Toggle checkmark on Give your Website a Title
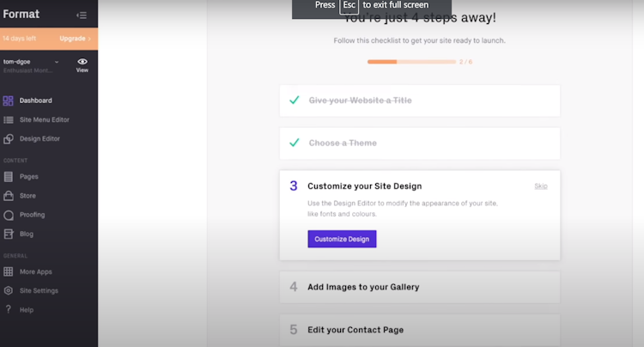 pyautogui.click(x=294, y=100)
